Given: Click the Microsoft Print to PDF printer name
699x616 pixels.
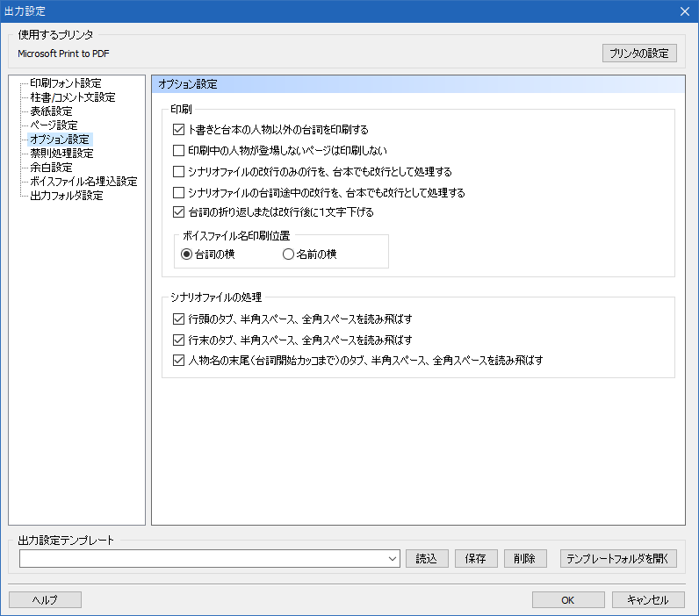Looking at the screenshot, I should 63,54.
